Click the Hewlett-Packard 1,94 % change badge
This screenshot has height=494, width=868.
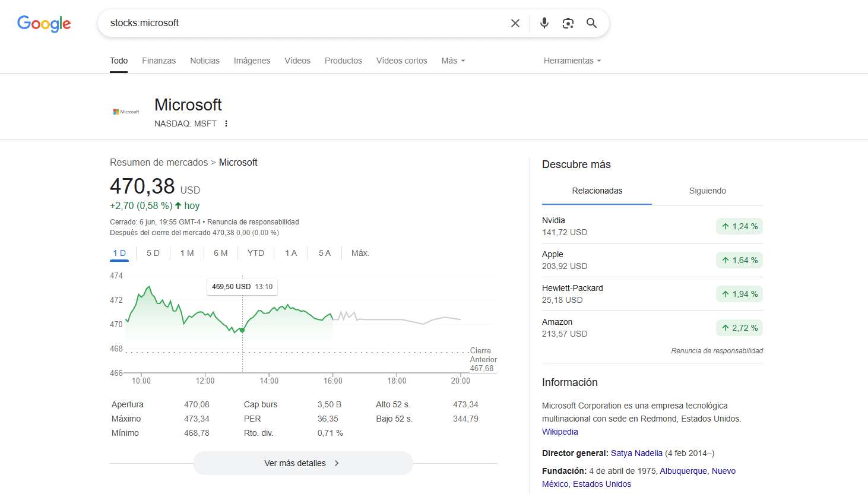739,294
